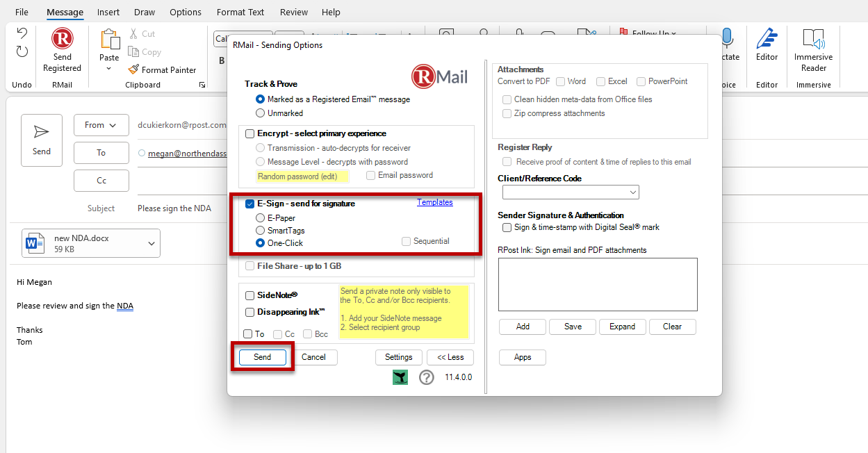Click the Send button in RMail dialog

pyautogui.click(x=263, y=357)
